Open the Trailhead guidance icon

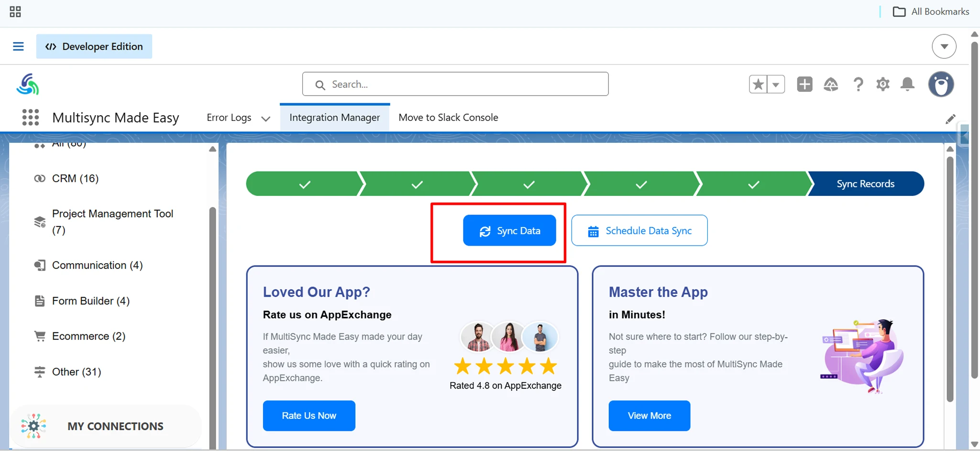click(831, 85)
